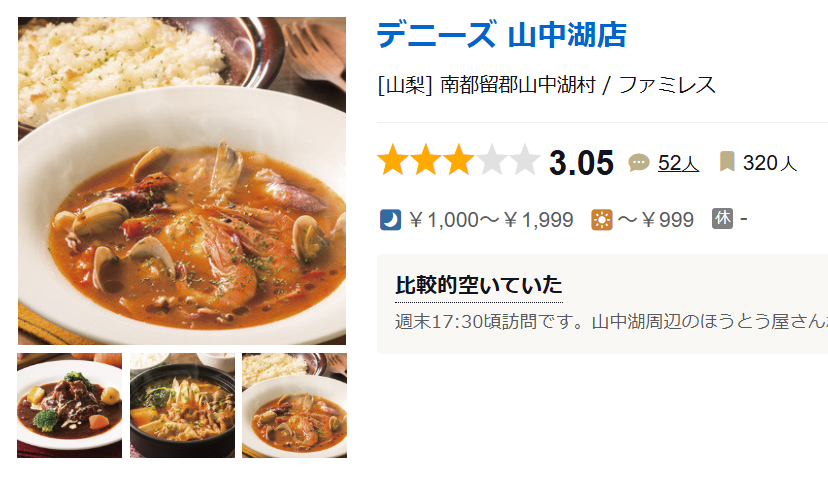Select the seafood soup small thumbnail
The image size is (828, 480).
click(295, 406)
